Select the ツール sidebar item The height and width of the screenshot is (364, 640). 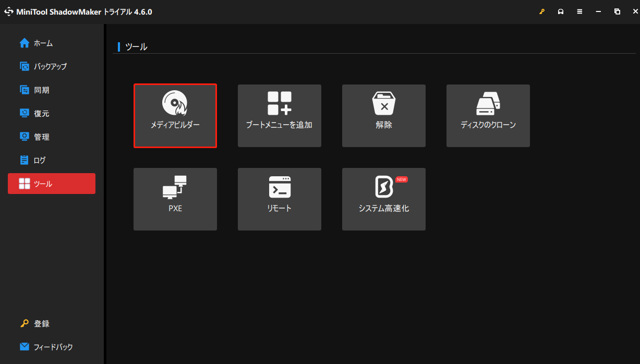(51, 184)
